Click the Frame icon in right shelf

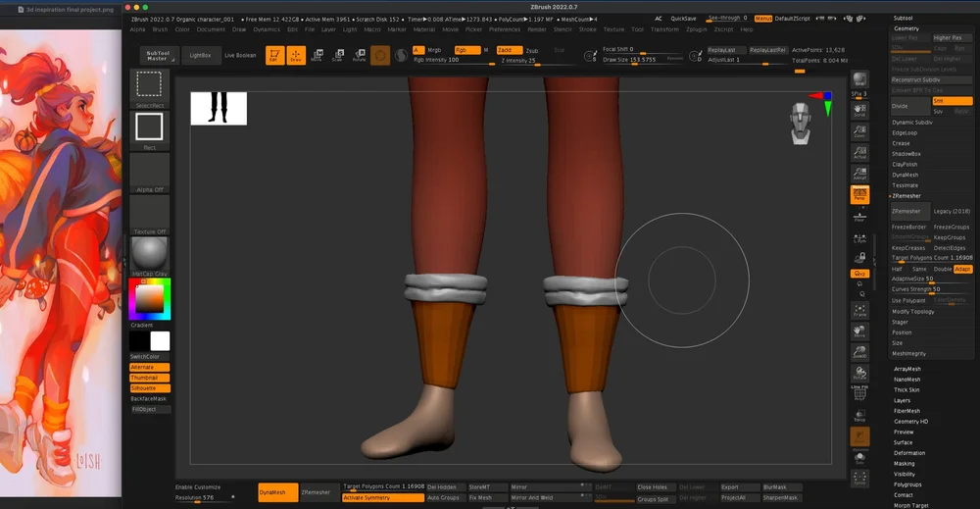coord(860,310)
